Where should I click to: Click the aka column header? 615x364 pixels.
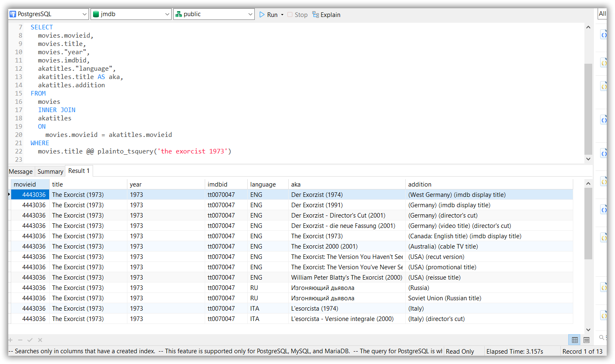347,184
